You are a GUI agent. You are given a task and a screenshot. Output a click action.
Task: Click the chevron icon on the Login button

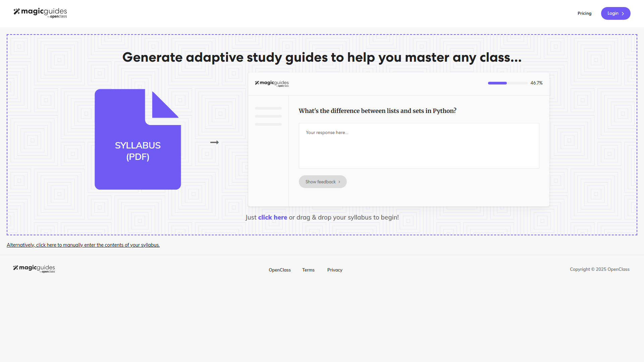point(623,13)
